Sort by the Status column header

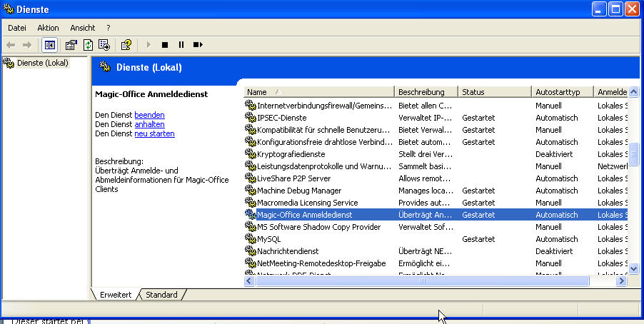[x=495, y=92]
